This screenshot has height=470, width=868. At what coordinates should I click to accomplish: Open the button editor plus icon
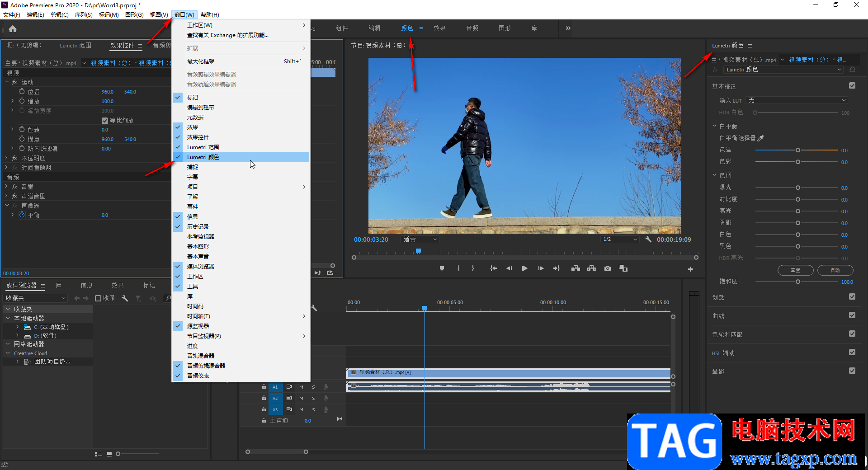(690, 269)
